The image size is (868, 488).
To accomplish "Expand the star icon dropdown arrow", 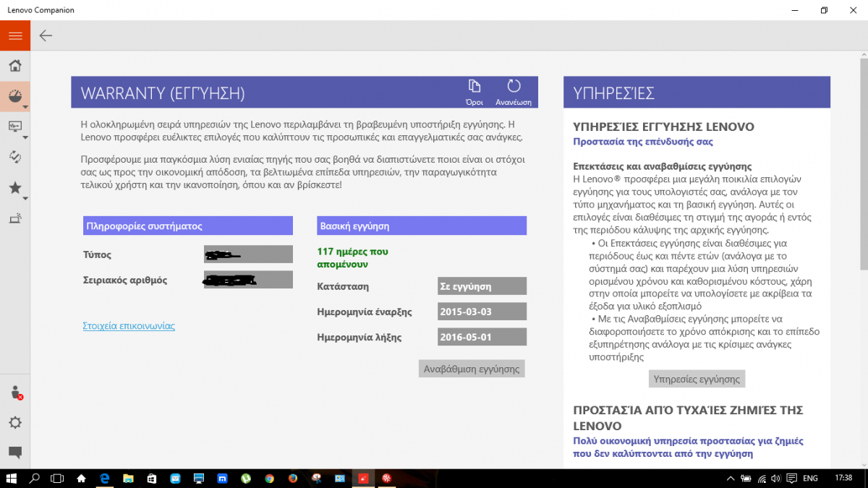I will 25,198.
